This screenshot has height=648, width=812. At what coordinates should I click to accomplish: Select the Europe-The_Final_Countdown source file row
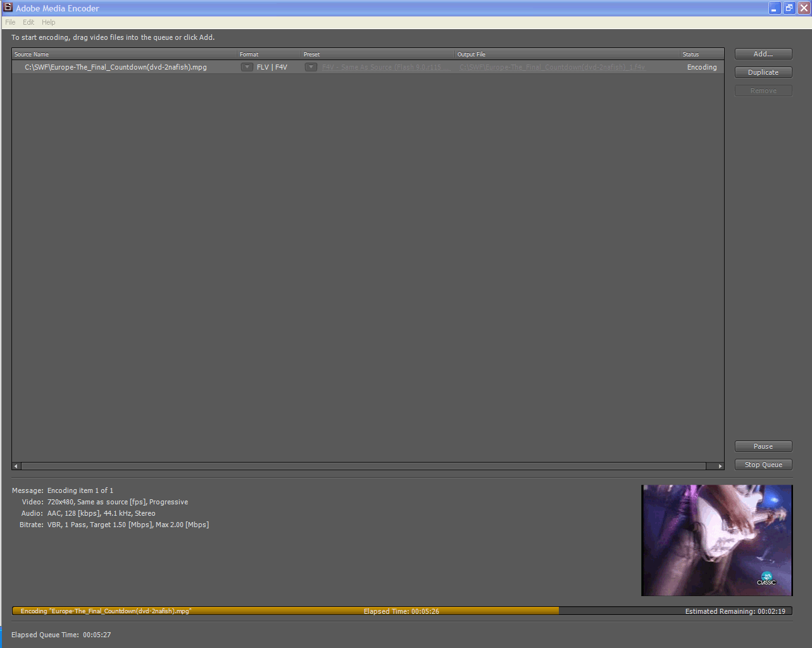pyautogui.click(x=368, y=67)
